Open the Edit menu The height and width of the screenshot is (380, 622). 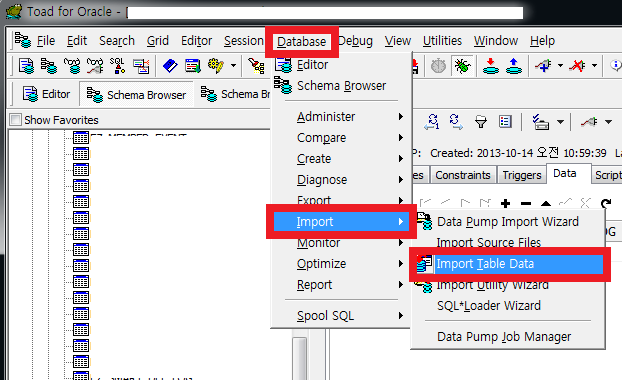point(77,41)
